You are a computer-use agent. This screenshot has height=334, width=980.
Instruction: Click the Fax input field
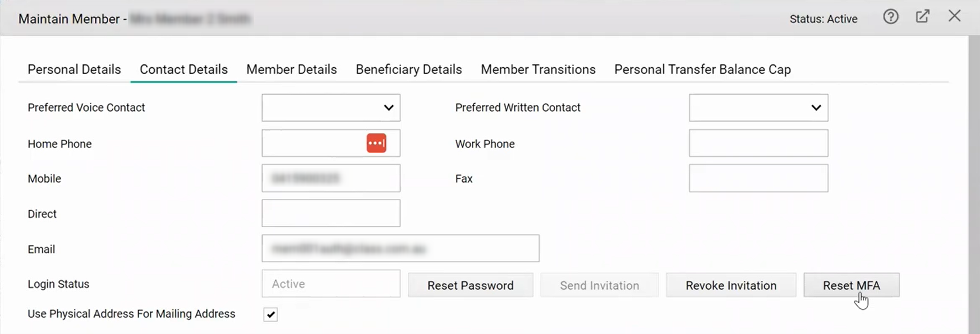(758, 178)
